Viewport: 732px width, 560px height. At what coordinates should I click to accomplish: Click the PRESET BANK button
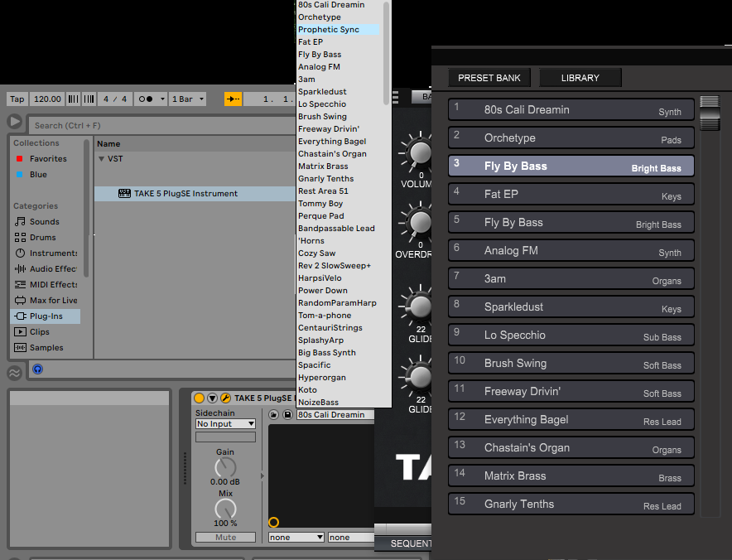tap(489, 78)
